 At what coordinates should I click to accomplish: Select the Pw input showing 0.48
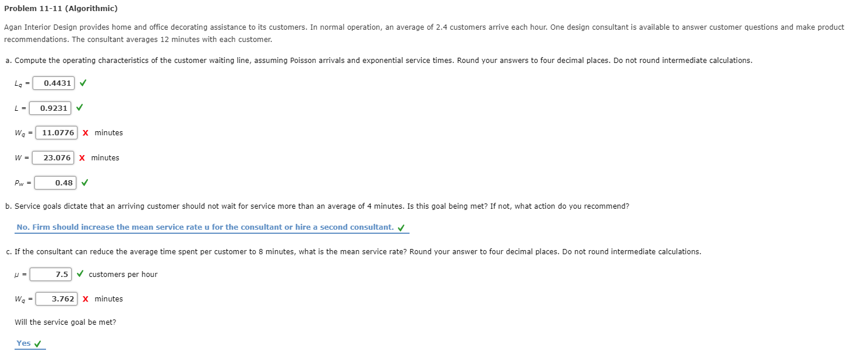55,182
